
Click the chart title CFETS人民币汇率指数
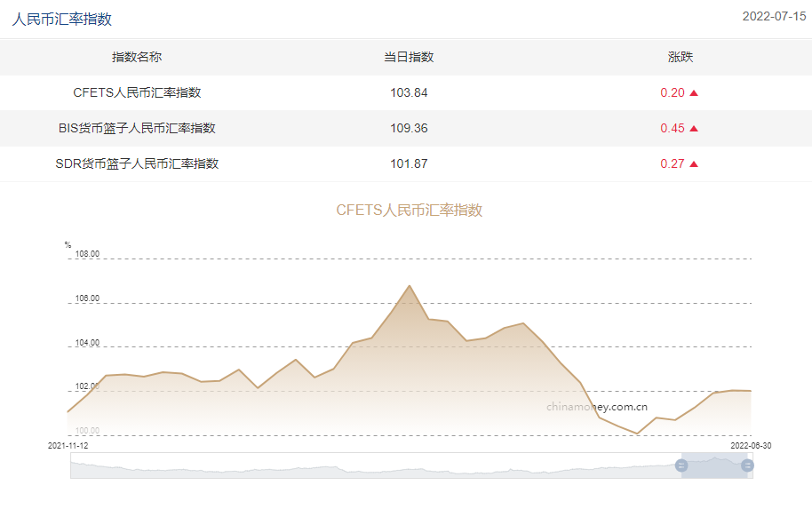(409, 211)
